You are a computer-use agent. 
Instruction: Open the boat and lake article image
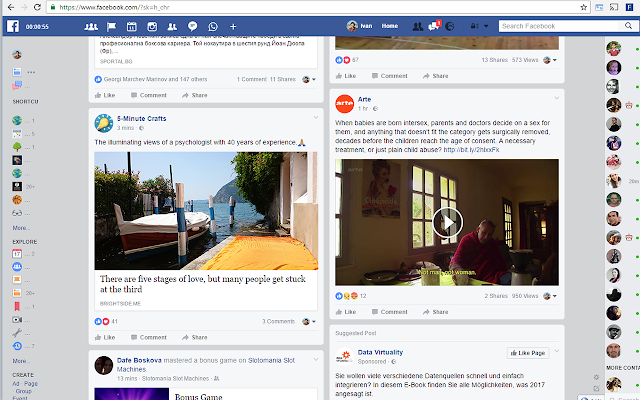pos(206,211)
